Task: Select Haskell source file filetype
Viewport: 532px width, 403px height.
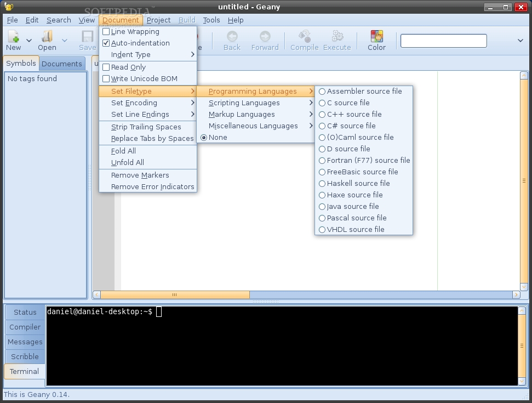Action: click(x=364, y=184)
